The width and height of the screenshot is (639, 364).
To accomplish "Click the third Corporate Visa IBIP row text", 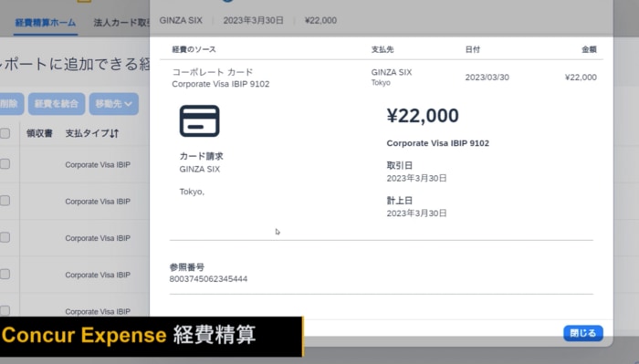I will tap(98, 238).
